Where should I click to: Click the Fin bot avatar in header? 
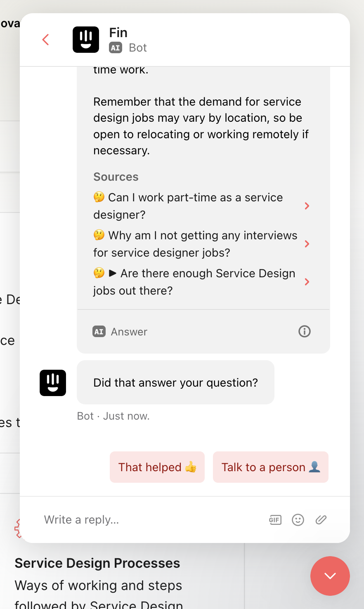click(86, 40)
